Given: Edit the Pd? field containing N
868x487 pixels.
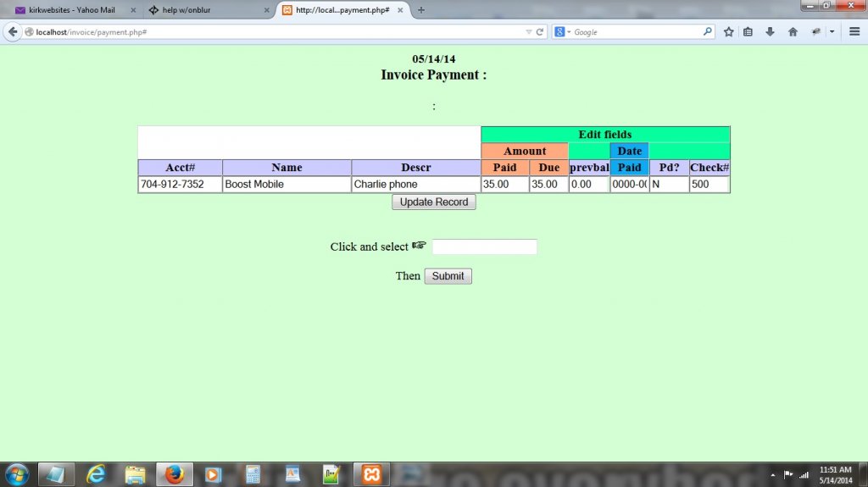Looking at the screenshot, I should 670,185.
